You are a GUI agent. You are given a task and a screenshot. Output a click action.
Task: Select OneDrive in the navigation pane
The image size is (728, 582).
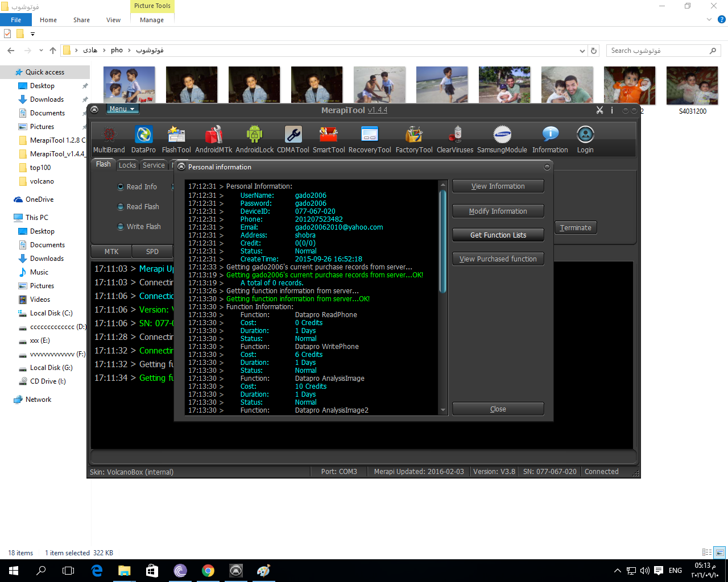pos(39,199)
